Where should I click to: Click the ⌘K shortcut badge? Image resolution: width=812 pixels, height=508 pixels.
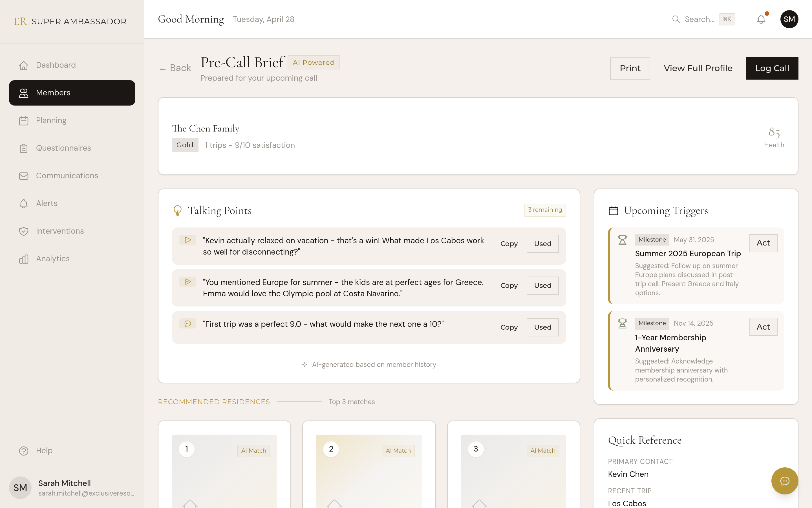click(x=727, y=19)
